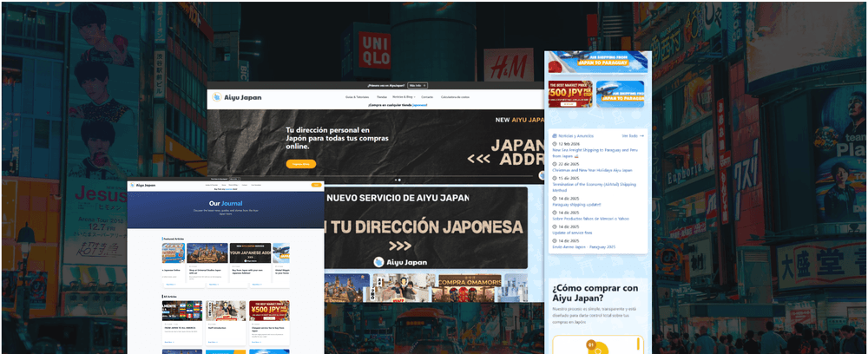Click Noticias y Anuncios header icon
This screenshot has width=868, height=354.
click(x=555, y=135)
